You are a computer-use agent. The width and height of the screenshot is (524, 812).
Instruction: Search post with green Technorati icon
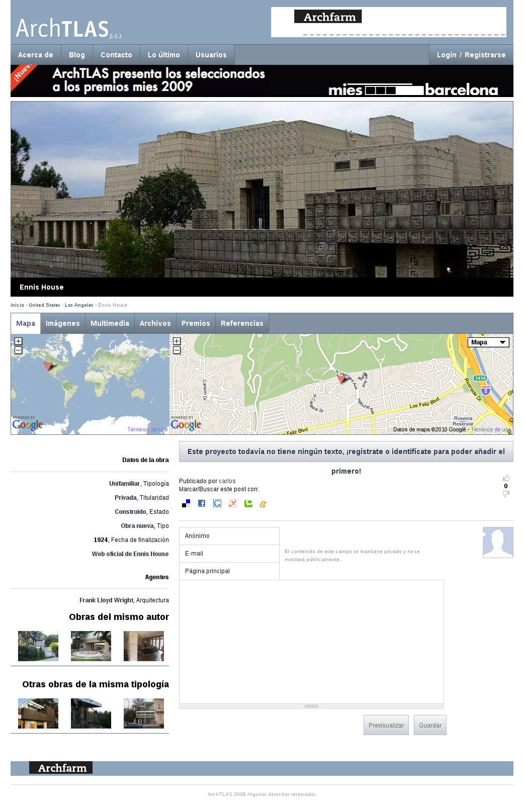coord(248,503)
